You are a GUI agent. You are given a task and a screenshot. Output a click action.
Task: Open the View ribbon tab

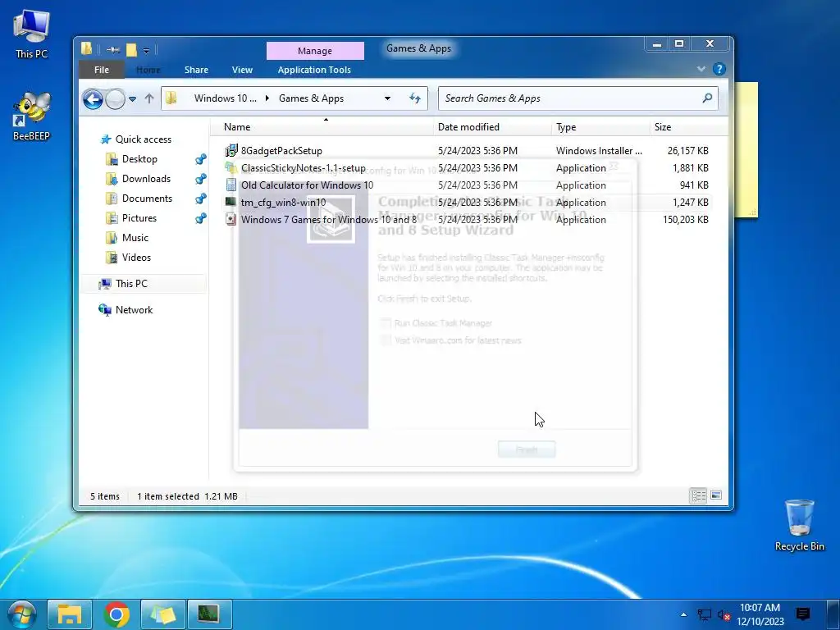[x=242, y=70]
